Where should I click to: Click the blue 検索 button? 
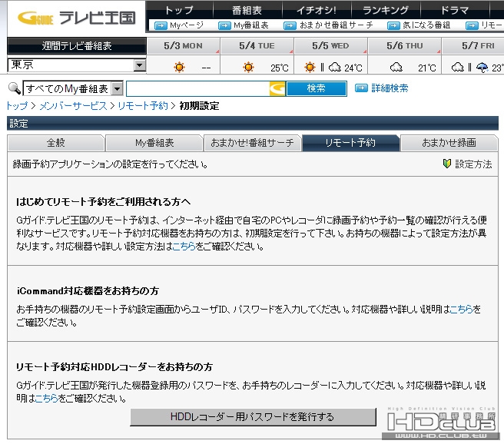coord(317,88)
